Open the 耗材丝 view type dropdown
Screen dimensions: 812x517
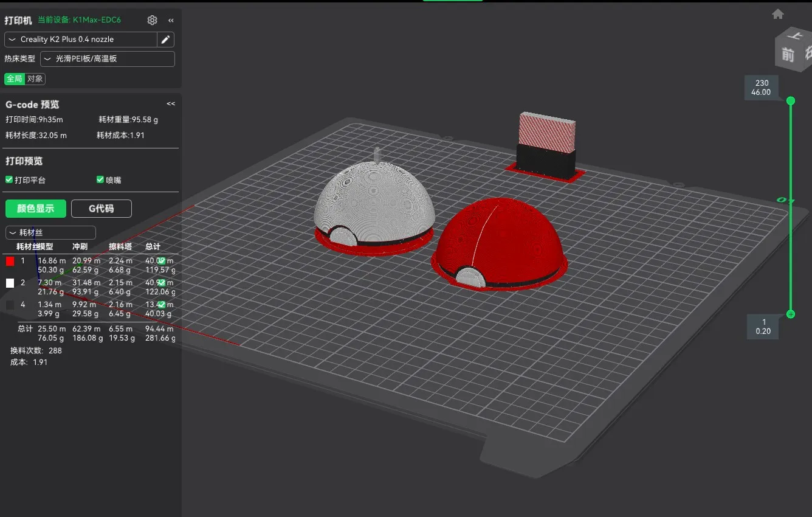(50, 232)
